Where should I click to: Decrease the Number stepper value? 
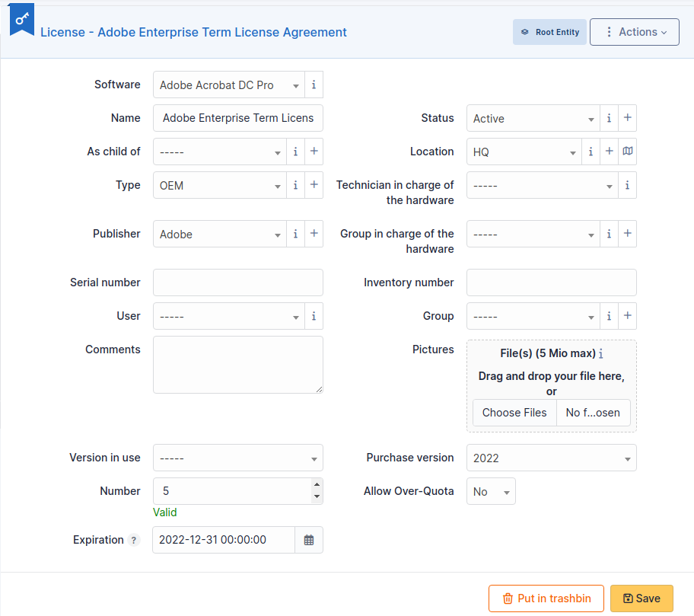tap(317, 496)
